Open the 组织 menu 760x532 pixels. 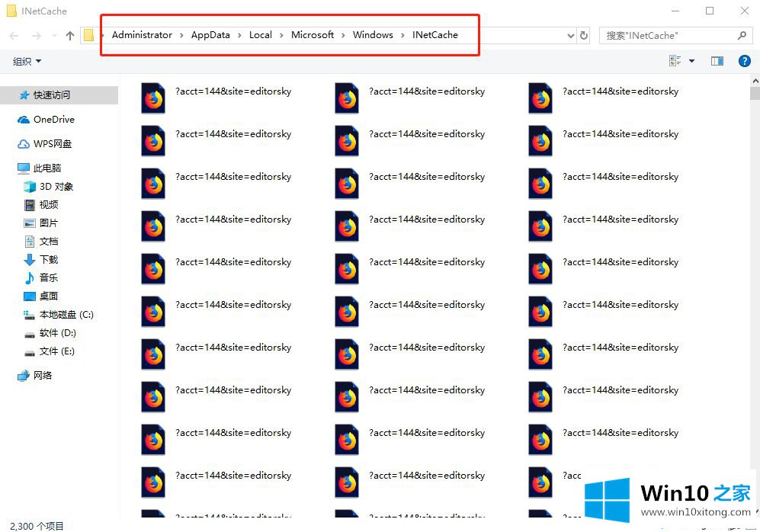27,62
